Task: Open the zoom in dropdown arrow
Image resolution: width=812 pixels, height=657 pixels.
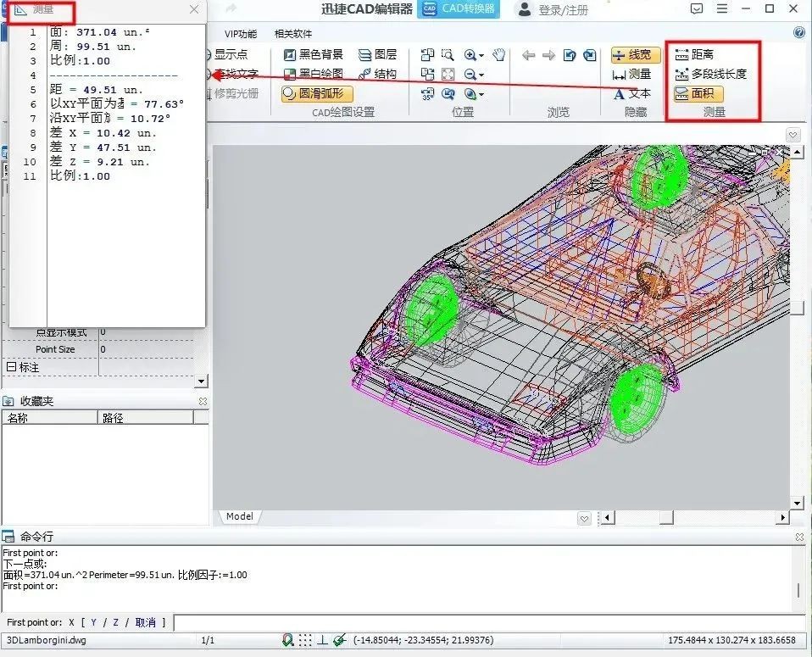Action: click(x=481, y=56)
